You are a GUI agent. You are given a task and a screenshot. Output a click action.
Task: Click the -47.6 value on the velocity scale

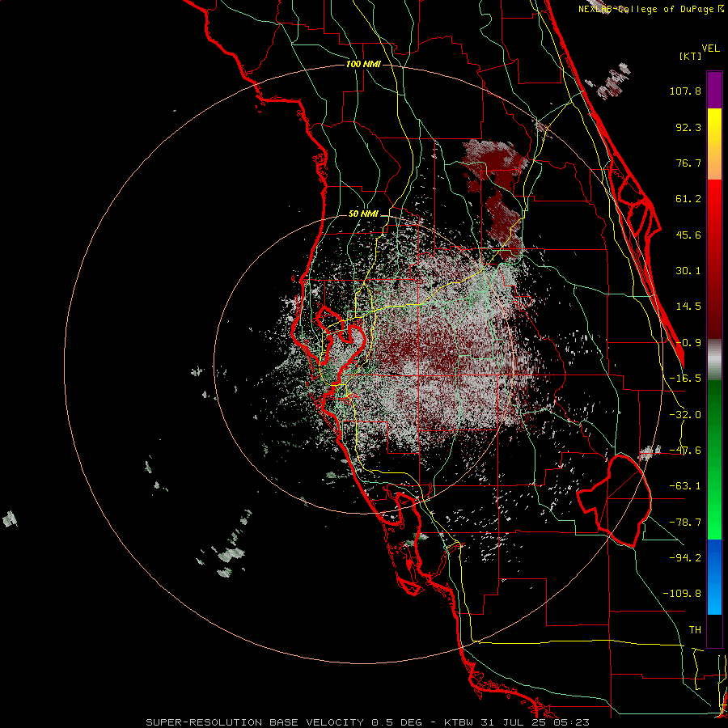pos(685,451)
